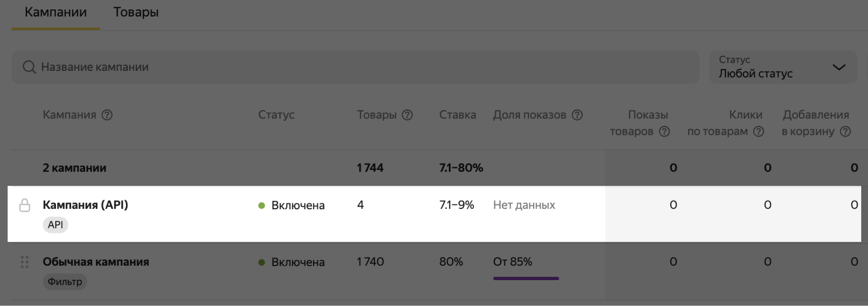Select the Кампании tab
Image resolution: width=868 pixels, height=306 pixels.
tap(56, 12)
